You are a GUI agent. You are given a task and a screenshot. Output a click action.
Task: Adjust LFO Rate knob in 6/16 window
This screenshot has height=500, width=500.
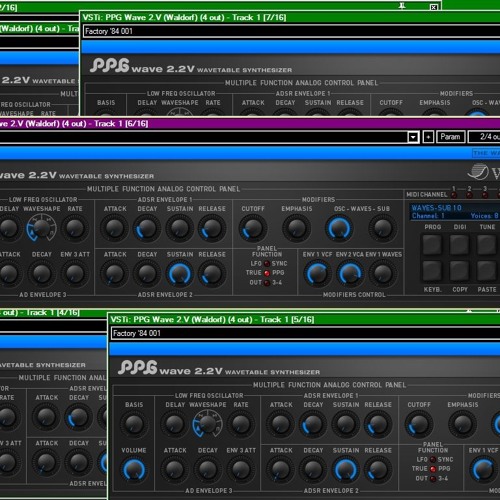coord(75,228)
